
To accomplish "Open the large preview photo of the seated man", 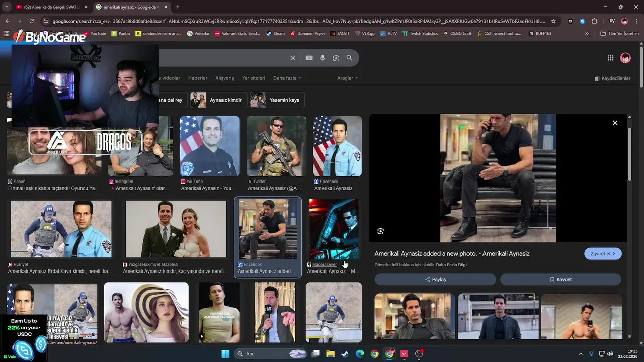I will (x=498, y=178).
